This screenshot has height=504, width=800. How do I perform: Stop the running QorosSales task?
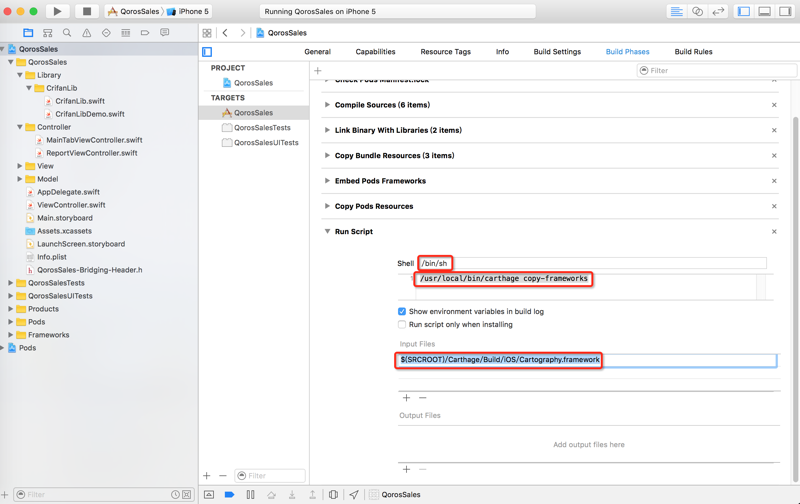pos(87,11)
